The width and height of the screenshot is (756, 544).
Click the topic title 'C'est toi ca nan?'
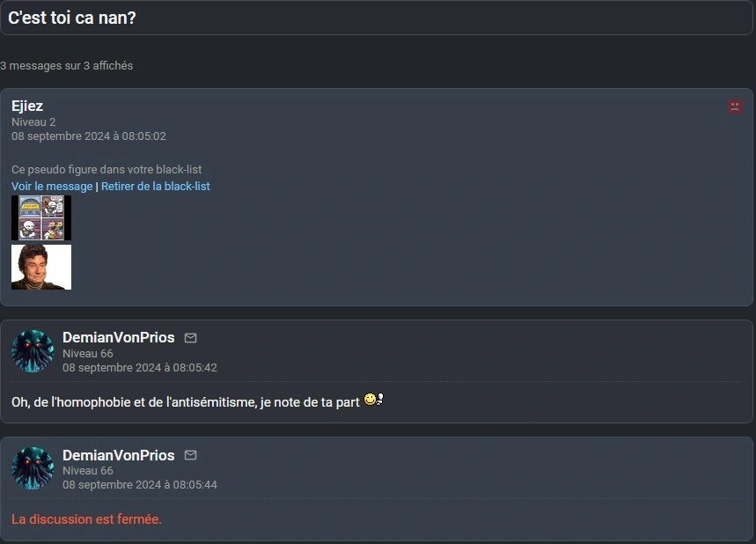[72, 18]
